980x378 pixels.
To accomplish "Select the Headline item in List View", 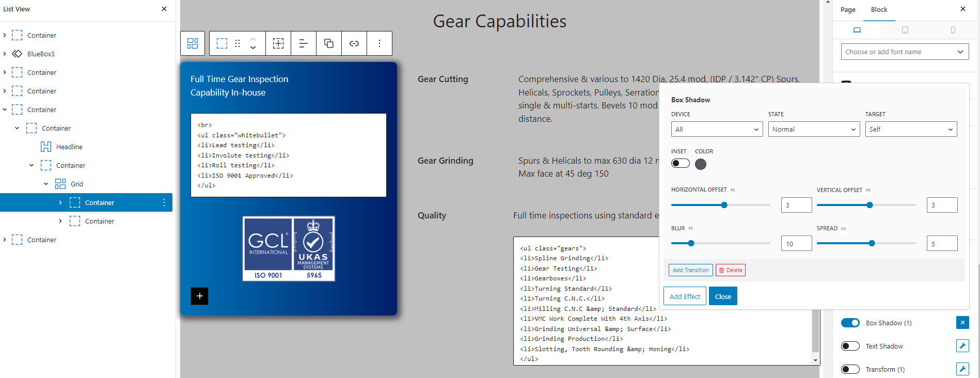I will coord(69,147).
